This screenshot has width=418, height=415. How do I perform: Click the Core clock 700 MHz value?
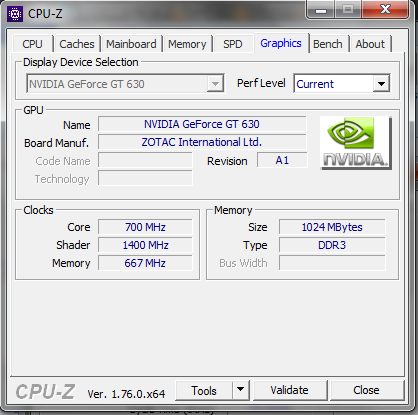click(x=145, y=227)
